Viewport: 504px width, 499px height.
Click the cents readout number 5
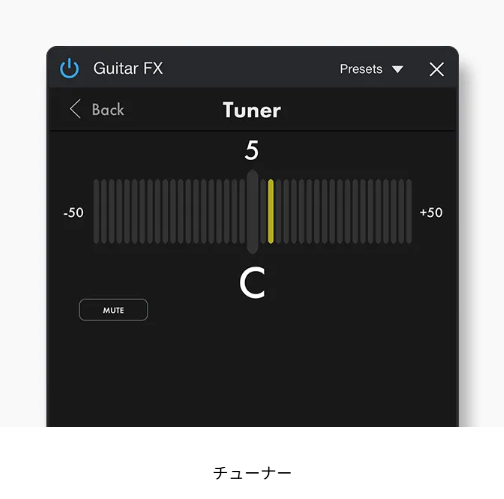[252, 150]
